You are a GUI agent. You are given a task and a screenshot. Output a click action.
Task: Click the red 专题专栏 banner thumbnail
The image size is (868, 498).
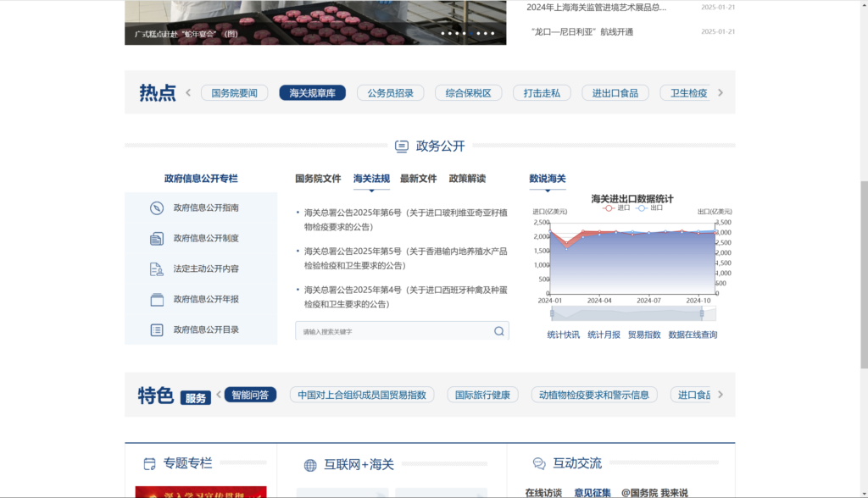click(x=201, y=492)
